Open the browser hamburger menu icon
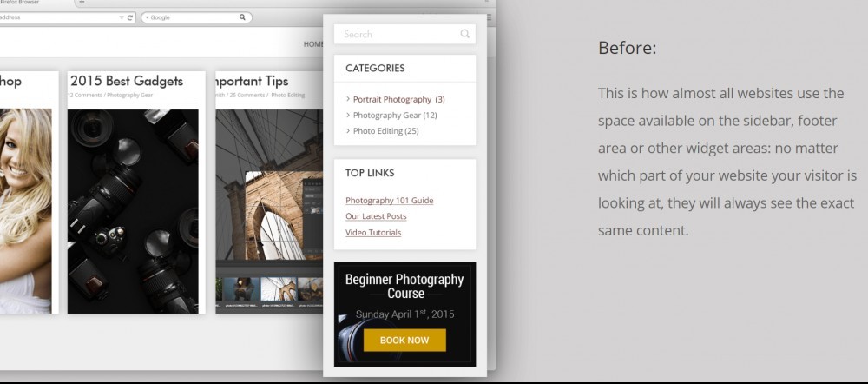The width and height of the screenshot is (868, 384). [489, 17]
